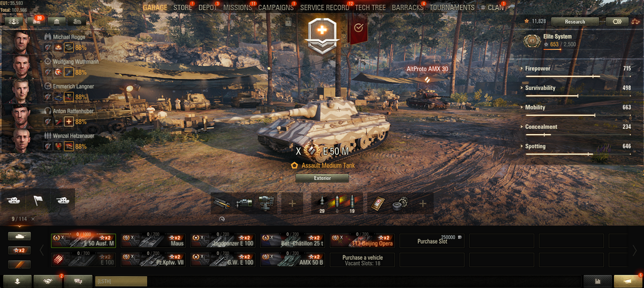Switch to the Missions tab

click(238, 8)
